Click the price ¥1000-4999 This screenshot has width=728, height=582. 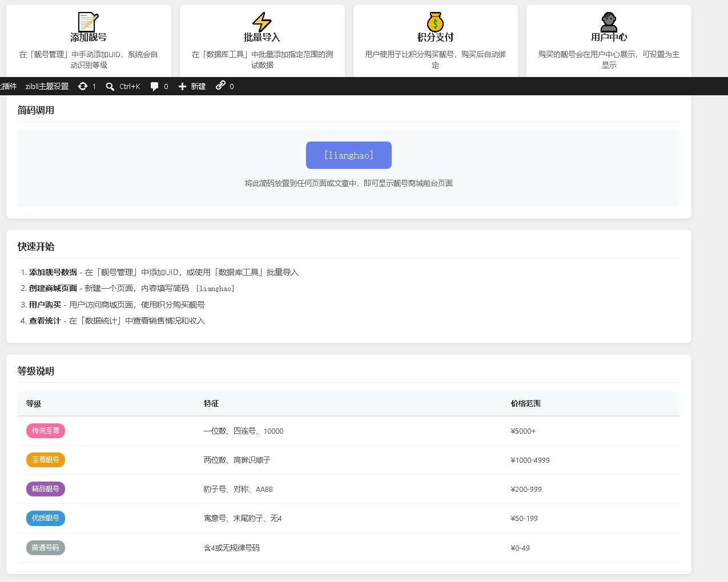[x=530, y=460]
